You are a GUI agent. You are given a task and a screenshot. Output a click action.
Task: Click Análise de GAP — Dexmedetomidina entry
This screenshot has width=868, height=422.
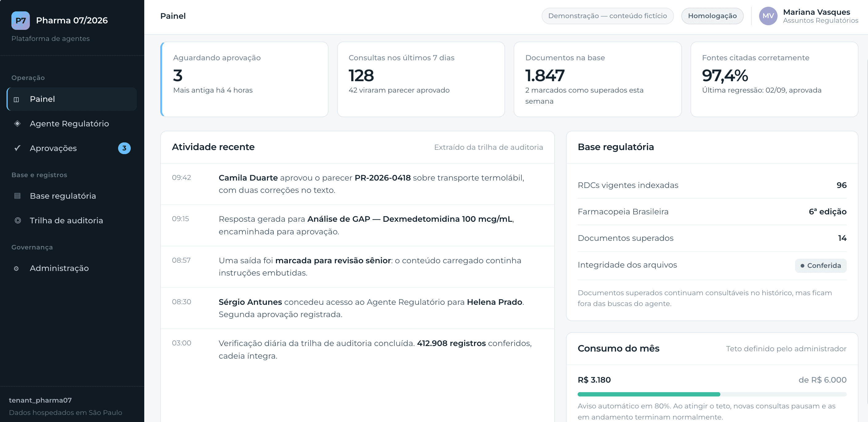410,219
